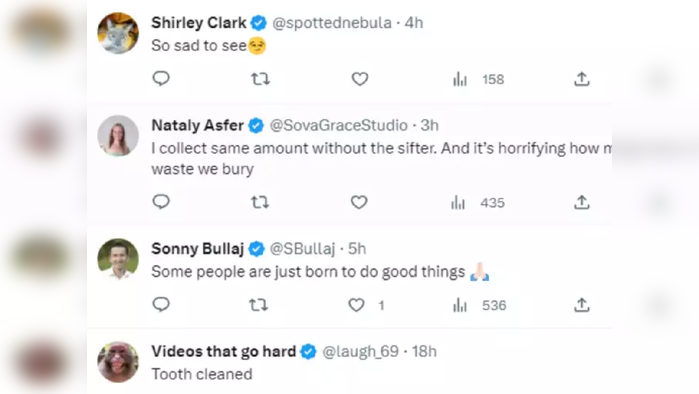Image resolution: width=699 pixels, height=394 pixels.
Task: Like Shirley Clark's tweet
Action: (360, 79)
